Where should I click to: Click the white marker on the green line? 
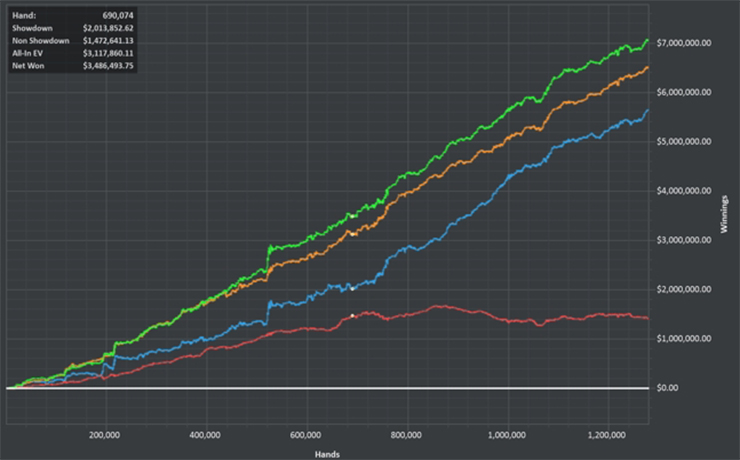(x=353, y=217)
